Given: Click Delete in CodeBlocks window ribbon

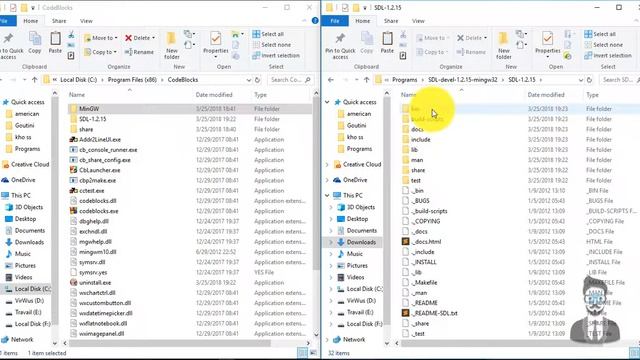Looking at the screenshot, I should click(140, 38).
